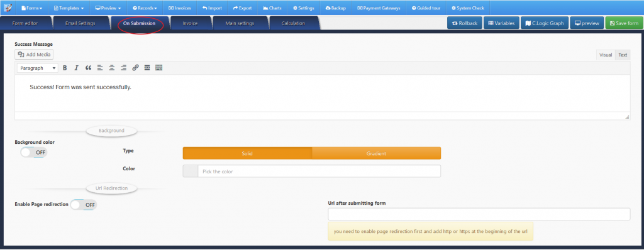Toggle bold formatting in editor
The height and width of the screenshot is (250, 644).
(65, 68)
